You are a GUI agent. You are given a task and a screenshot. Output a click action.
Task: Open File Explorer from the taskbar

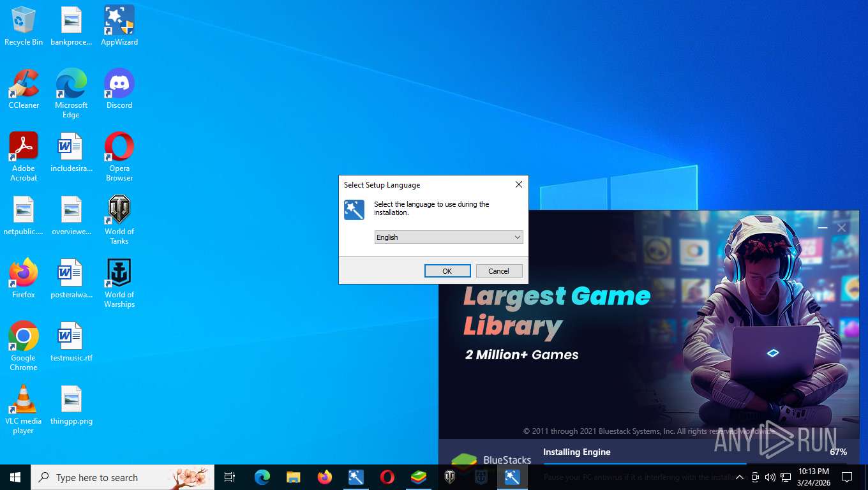[294, 477]
